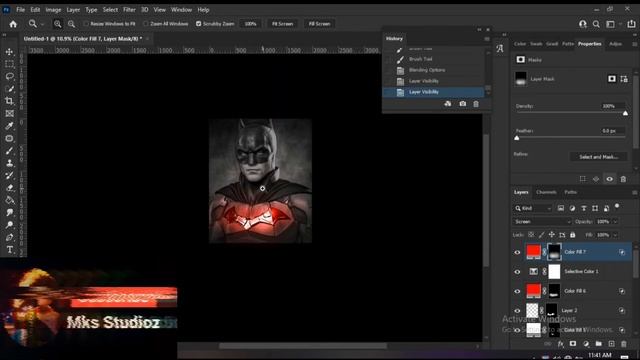Screen dimensions: 640x360
Task: Select the highlighted Layer Visibility history state
Action: (x=433, y=92)
